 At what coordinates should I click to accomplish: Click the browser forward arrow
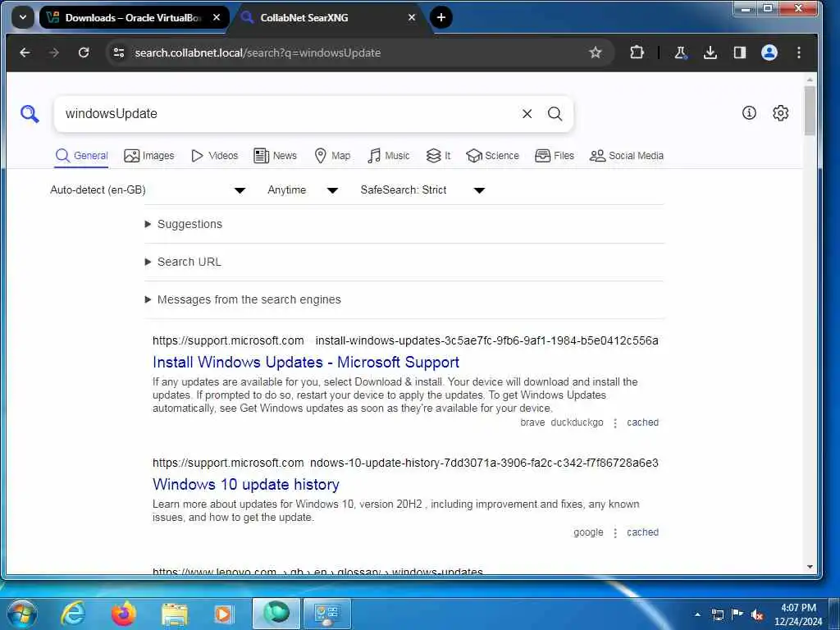[x=53, y=52]
